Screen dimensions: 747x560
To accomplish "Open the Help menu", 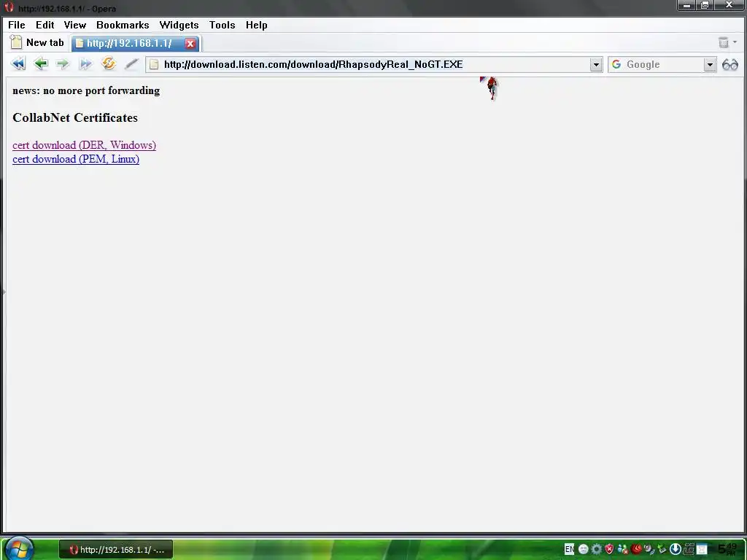I will point(256,25).
